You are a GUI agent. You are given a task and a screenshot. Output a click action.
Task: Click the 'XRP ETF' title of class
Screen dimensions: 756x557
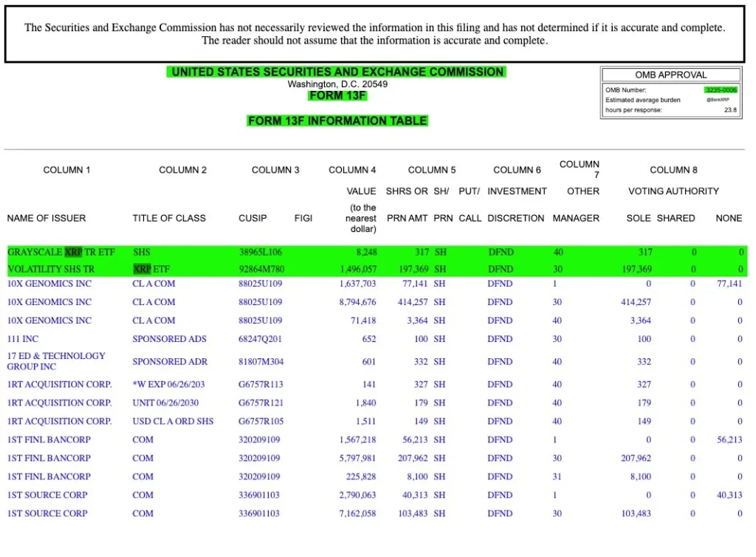click(x=151, y=269)
